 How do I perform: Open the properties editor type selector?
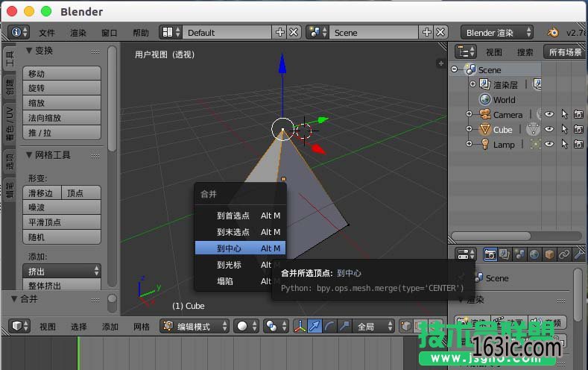pyautogui.click(x=466, y=255)
